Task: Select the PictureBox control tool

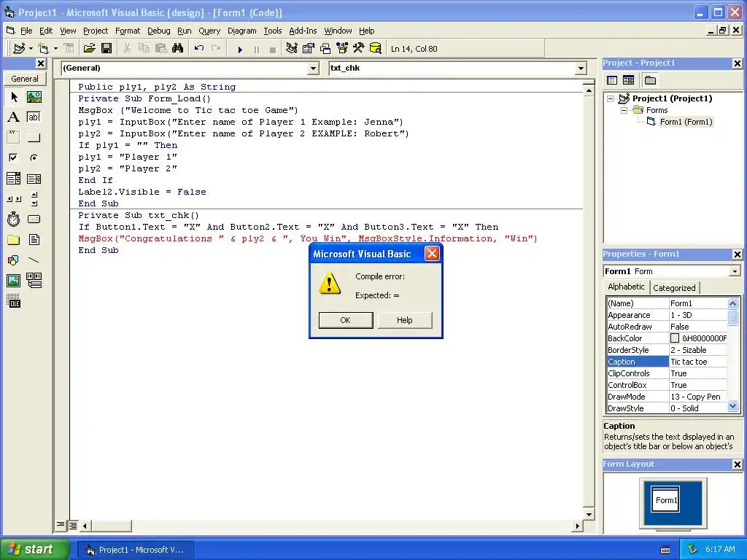Action: click(34, 97)
